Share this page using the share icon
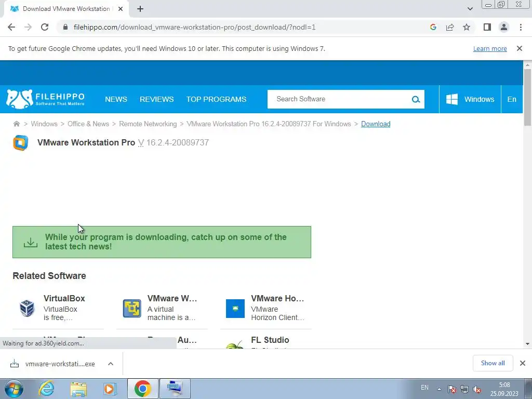 pos(450,27)
